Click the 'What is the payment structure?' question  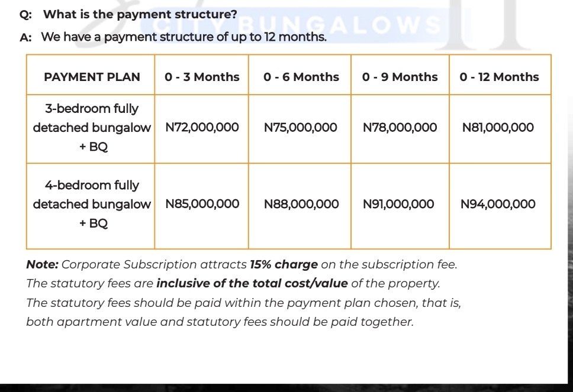click(140, 15)
